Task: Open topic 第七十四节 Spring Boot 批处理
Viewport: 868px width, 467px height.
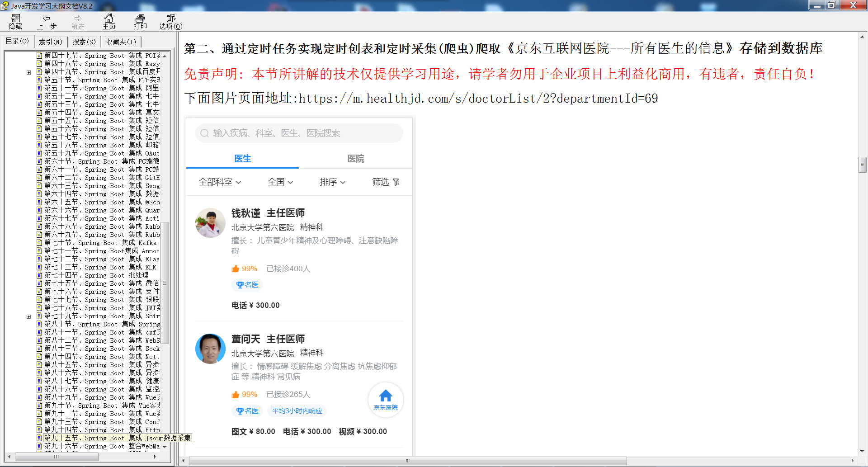Action: 96,275
